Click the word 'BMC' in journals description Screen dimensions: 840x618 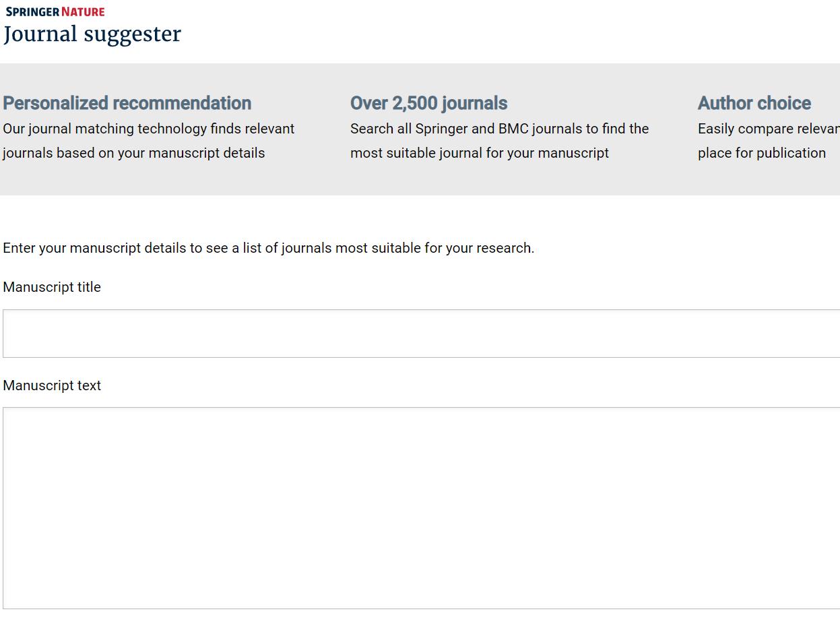click(x=513, y=129)
